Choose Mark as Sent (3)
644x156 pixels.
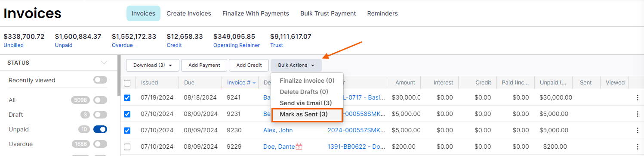(x=307, y=115)
